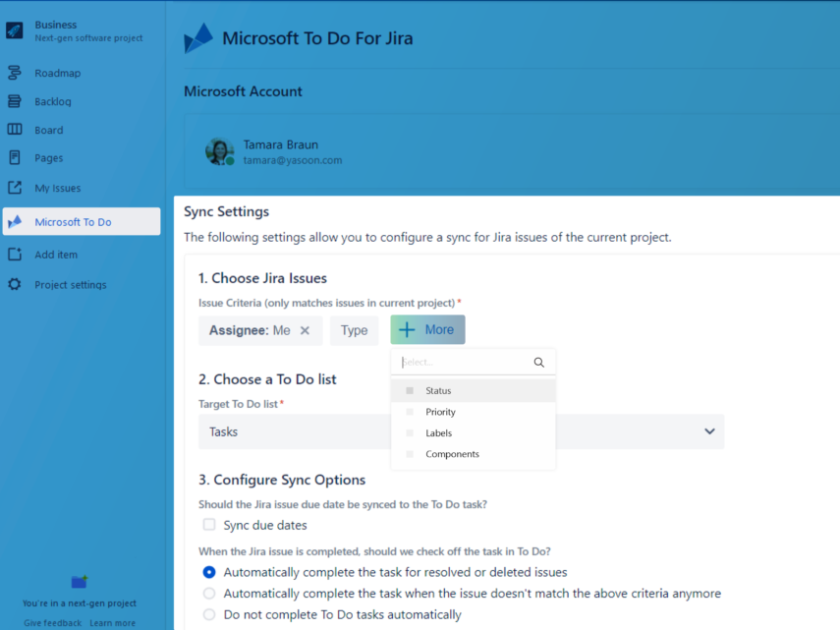Open the Tasks list dropdown
840x630 pixels.
(x=461, y=431)
